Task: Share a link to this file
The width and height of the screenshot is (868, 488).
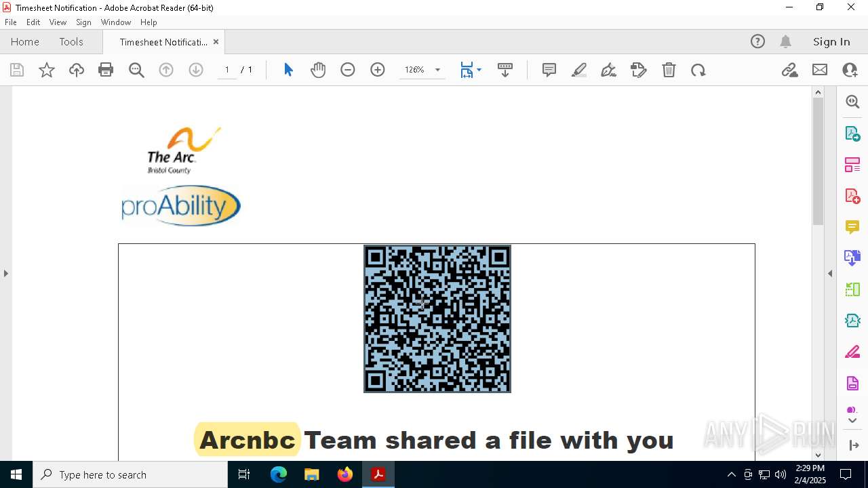Action: 790,70
